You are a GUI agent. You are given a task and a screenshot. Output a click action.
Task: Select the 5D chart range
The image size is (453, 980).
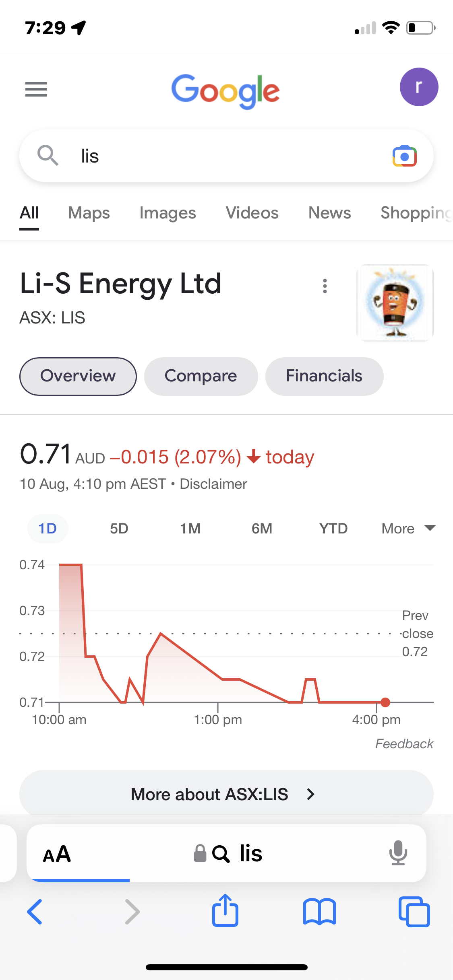point(119,528)
